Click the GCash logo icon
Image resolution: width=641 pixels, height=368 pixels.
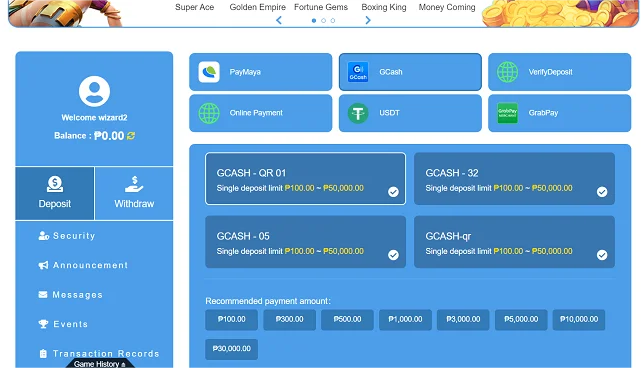tap(358, 72)
